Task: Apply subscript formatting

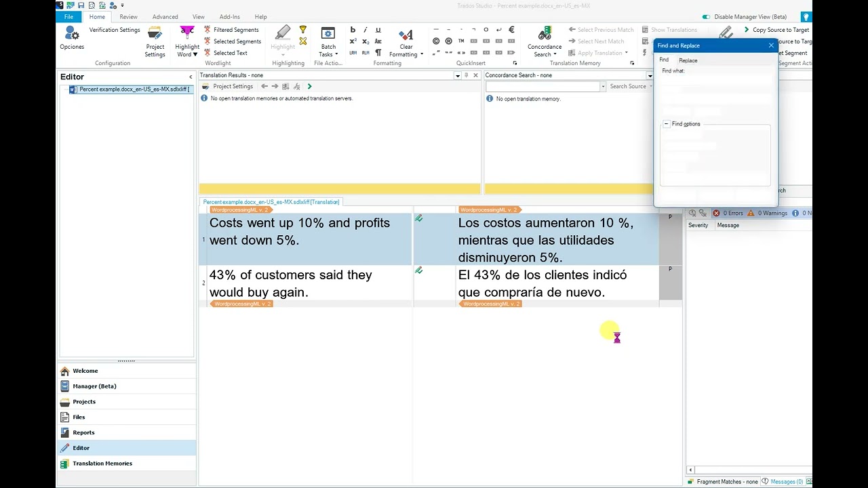Action: click(366, 41)
